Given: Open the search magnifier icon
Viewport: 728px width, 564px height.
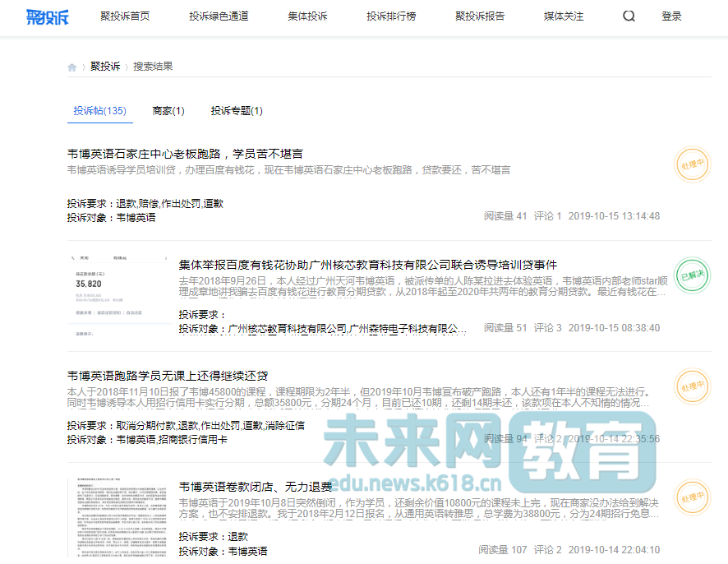Looking at the screenshot, I should 629,16.
